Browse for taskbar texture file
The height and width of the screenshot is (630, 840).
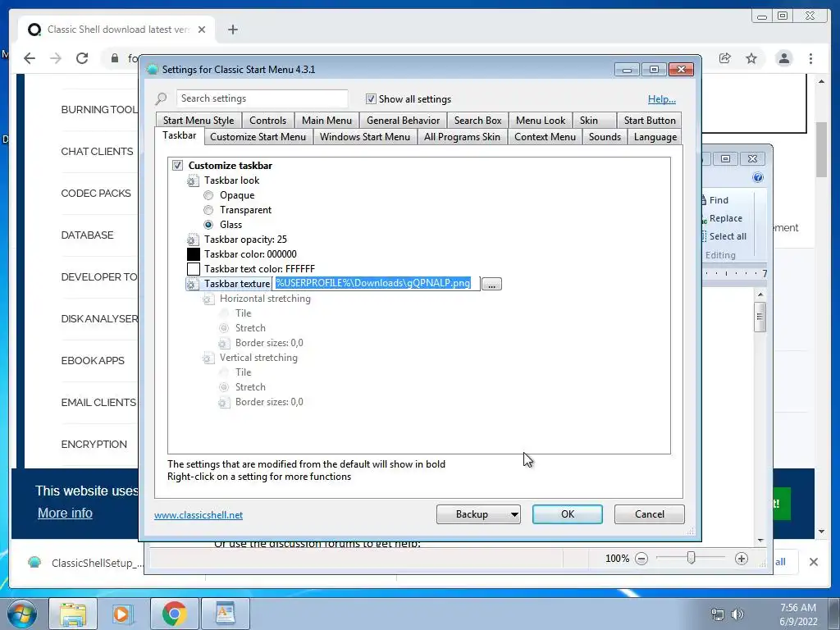click(x=491, y=284)
